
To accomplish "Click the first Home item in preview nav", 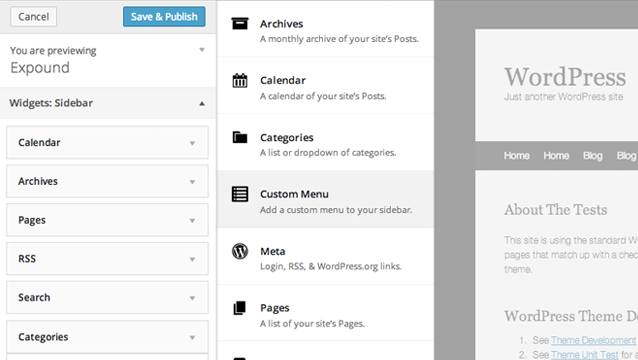I will [x=517, y=156].
